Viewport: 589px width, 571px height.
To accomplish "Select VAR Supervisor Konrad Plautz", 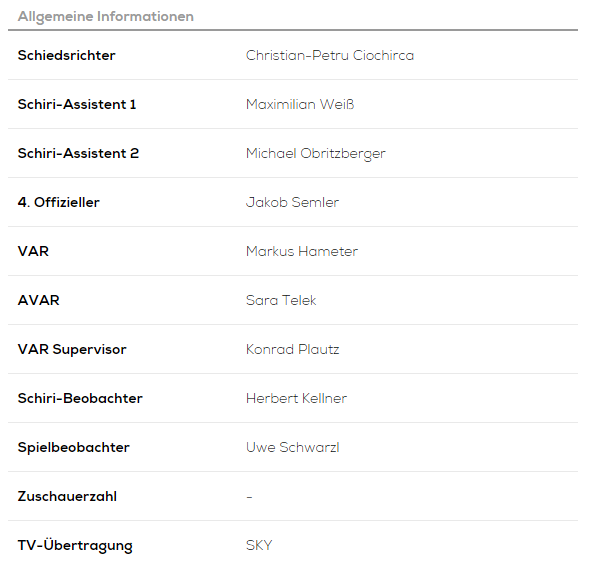I will tap(292, 349).
